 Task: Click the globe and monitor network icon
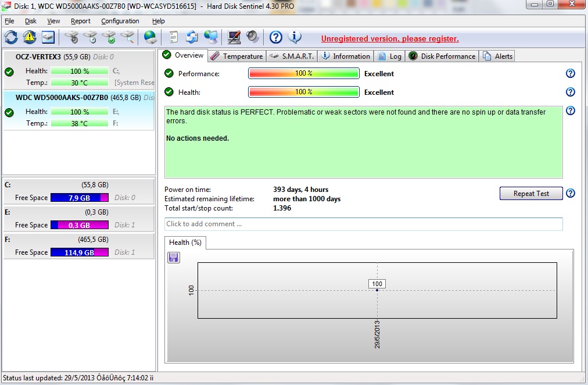tap(211, 37)
